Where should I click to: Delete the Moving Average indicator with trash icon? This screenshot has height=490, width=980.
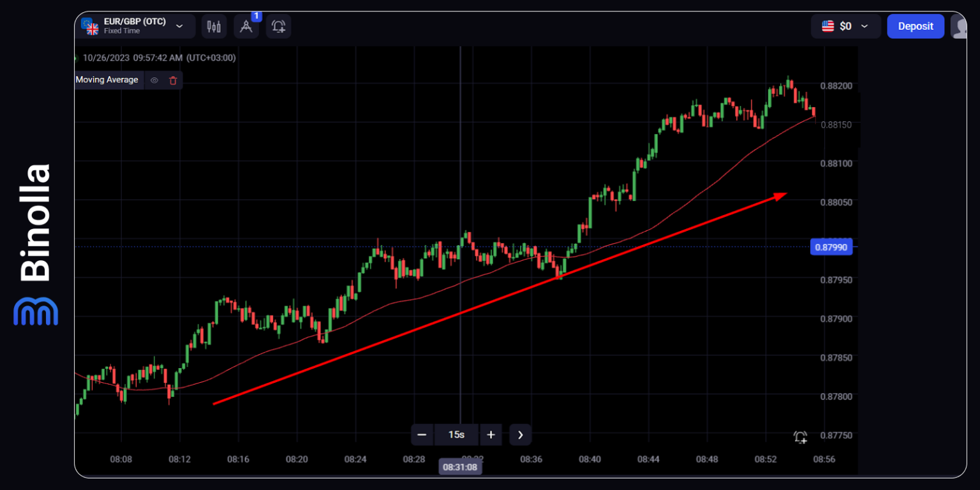coord(173,80)
